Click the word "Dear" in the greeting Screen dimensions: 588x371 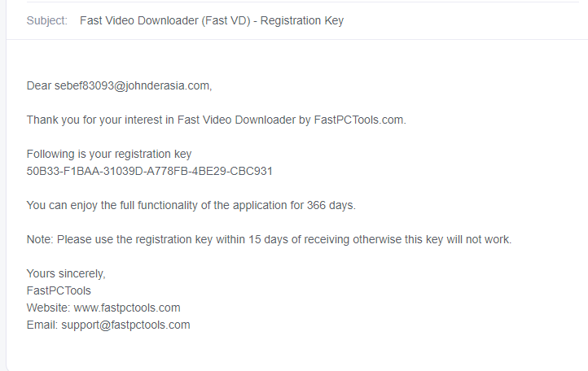38,85
